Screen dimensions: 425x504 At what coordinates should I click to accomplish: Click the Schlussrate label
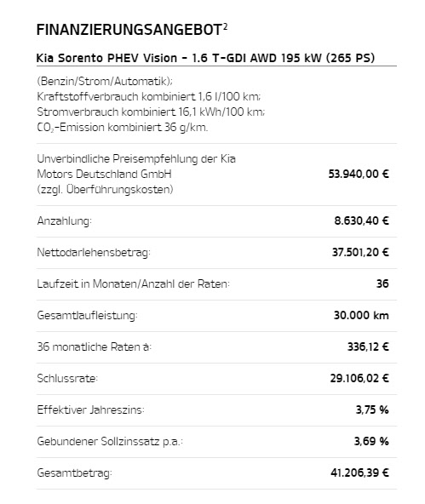pos(67,378)
